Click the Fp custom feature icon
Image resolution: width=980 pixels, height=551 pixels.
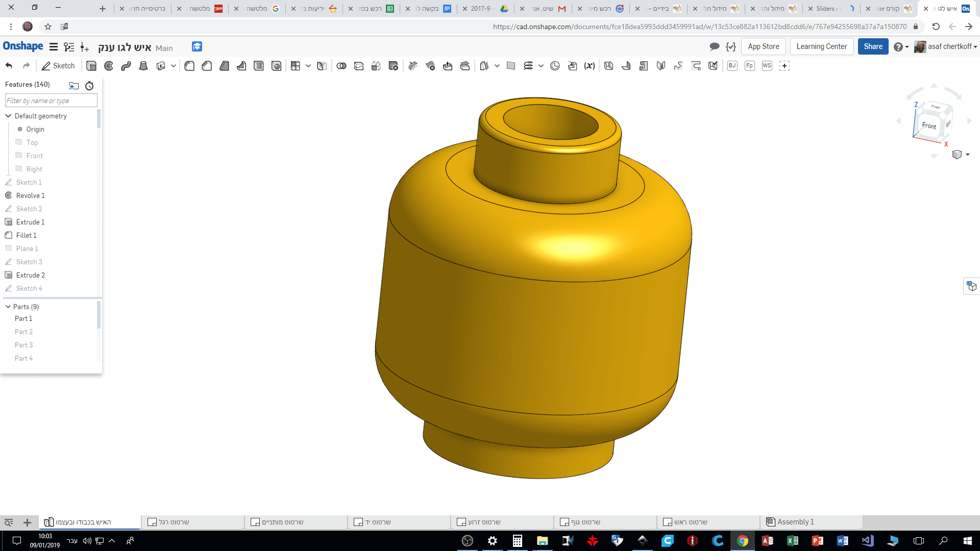coord(750,66)
